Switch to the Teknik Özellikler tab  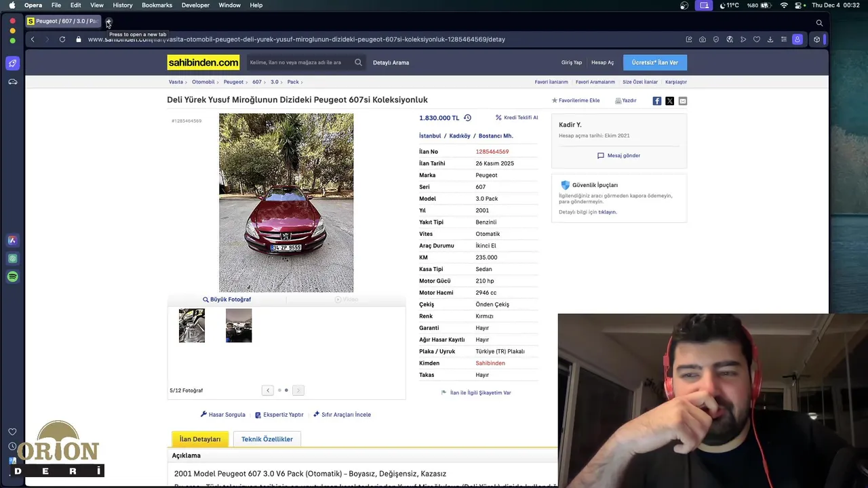click(x=267, y=439)
